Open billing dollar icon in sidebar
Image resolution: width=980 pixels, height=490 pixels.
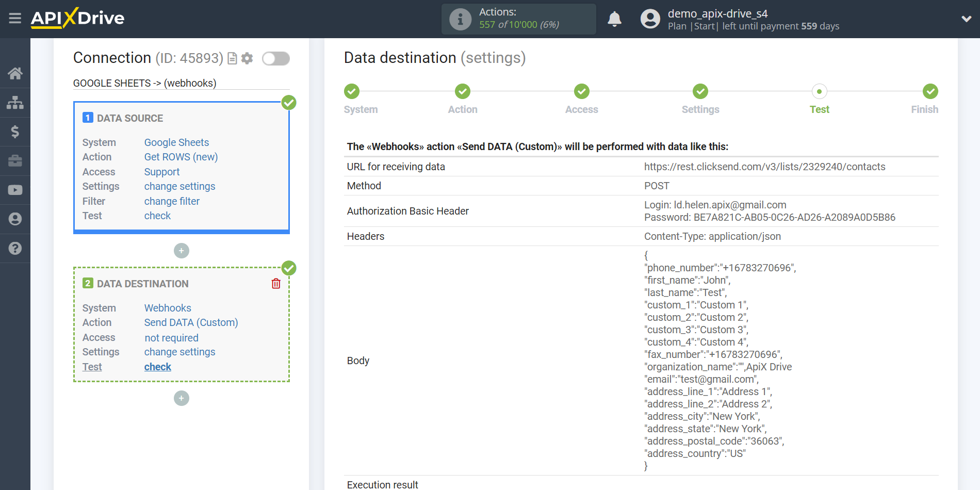(x=15, y=132)
